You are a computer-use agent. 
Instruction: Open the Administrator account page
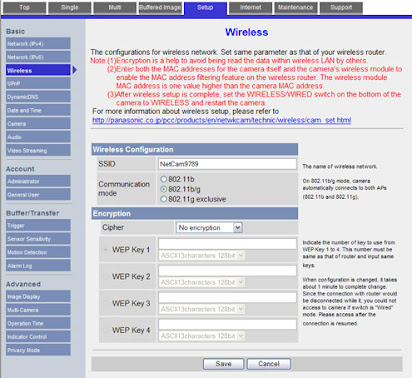coord(38,181)
